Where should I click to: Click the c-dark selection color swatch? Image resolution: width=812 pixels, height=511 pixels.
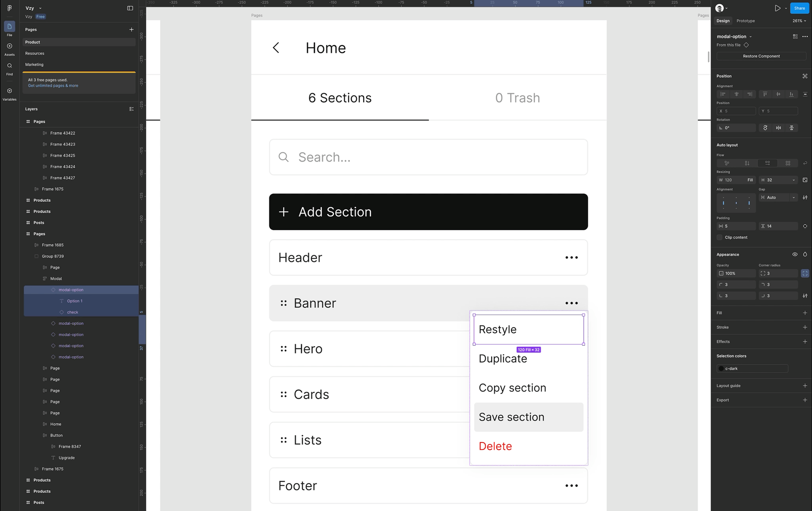click(x=721, y=369)
